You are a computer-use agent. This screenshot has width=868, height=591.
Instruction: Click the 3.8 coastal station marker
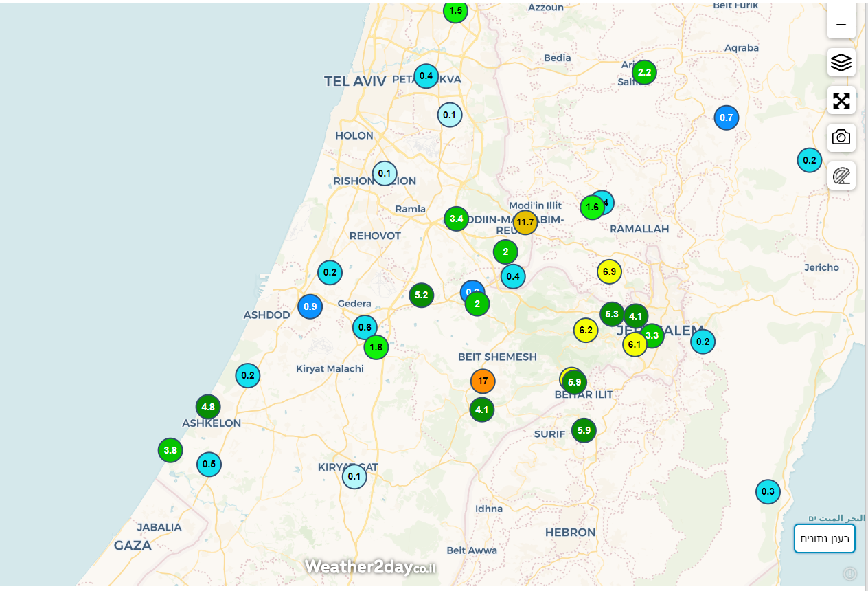tap(170, 451)
